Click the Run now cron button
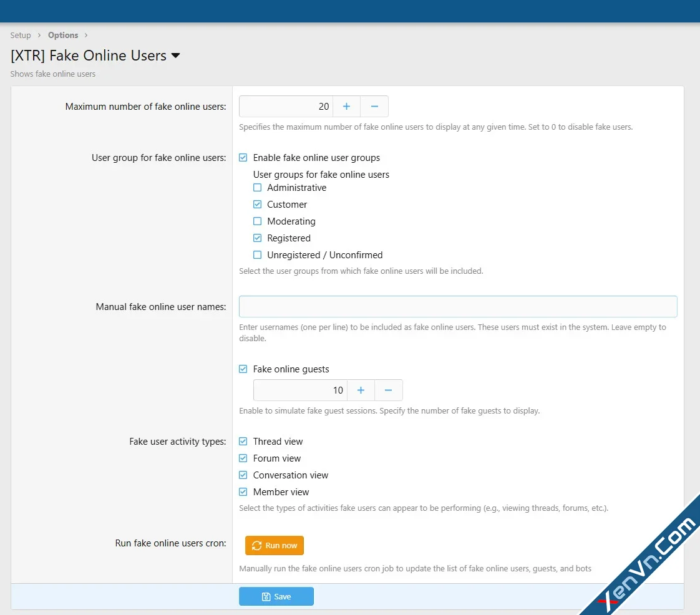The image size is (700, 615). tap(275, 546)
